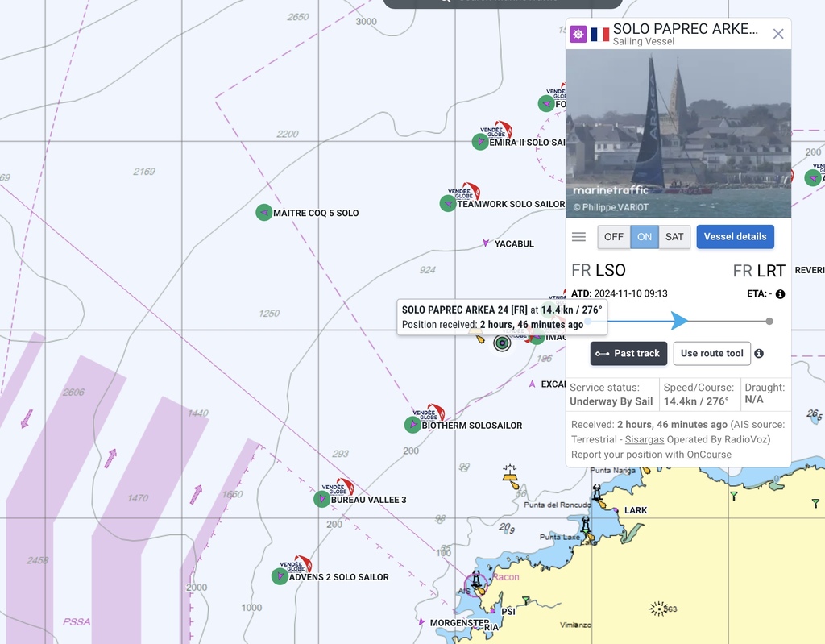This screenshot has height=644, width=825.
Task: Click the French flag icon in panel header
Action: pyautogui.click(x=599, y=34)
